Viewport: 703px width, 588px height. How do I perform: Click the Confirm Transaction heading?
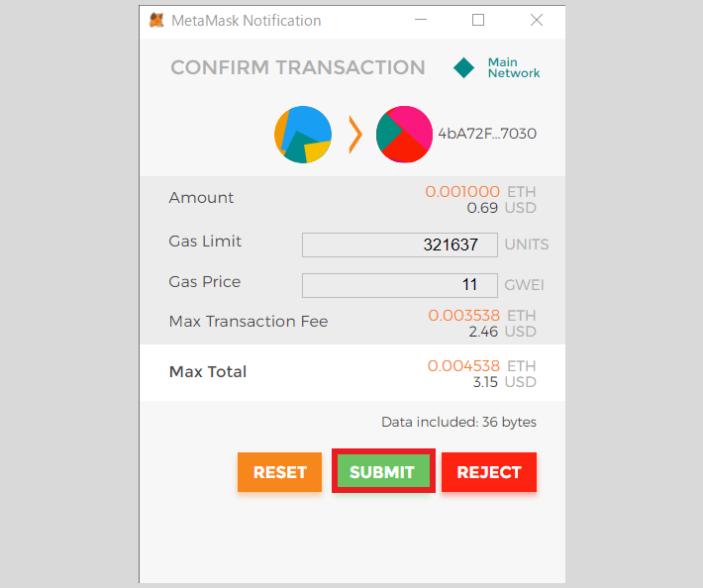click(x=298, y=67)
